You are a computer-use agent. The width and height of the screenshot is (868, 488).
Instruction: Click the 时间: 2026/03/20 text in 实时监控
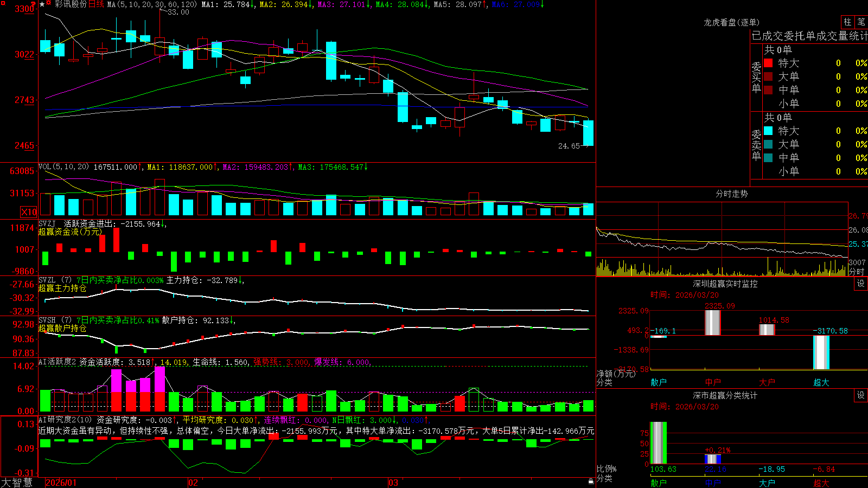pyautogui.click(x=685, y=295)
